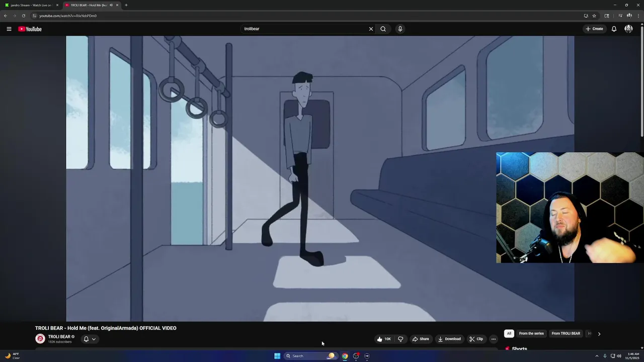Select the From TROLI BEAR chip
This screenshot has height=362, width=644.
566,333
